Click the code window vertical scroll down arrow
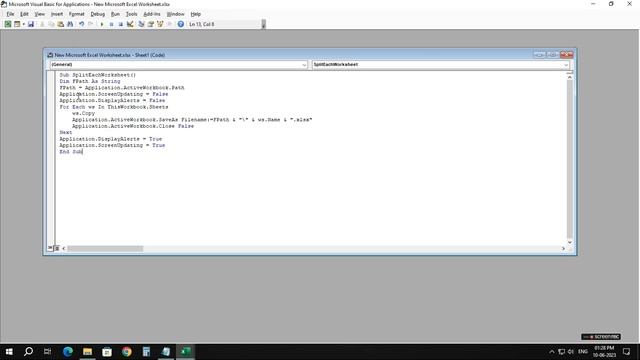Screen dimensions: 640x360 (x=570, y=242)
